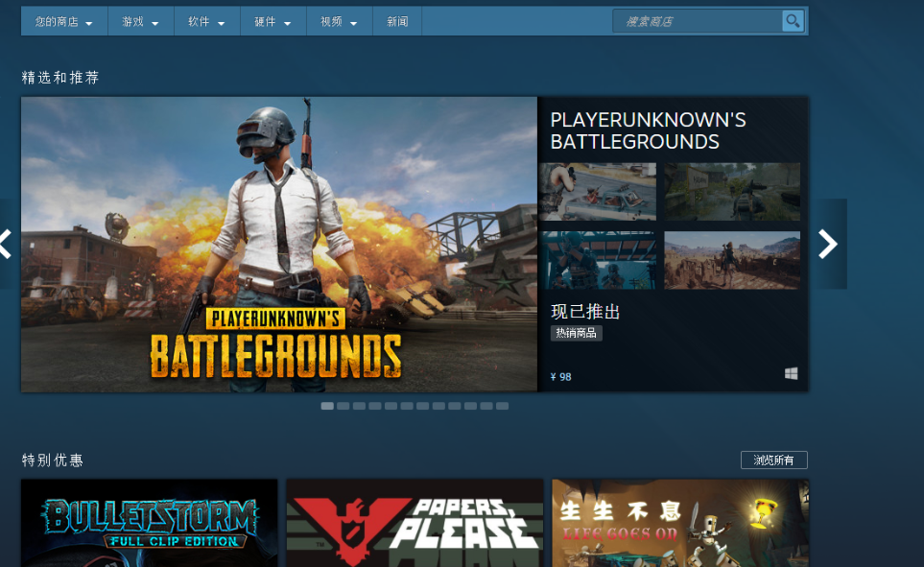Open the 软件 dropdown menu
Screen dimensions: 924x567
click(207, 22)
